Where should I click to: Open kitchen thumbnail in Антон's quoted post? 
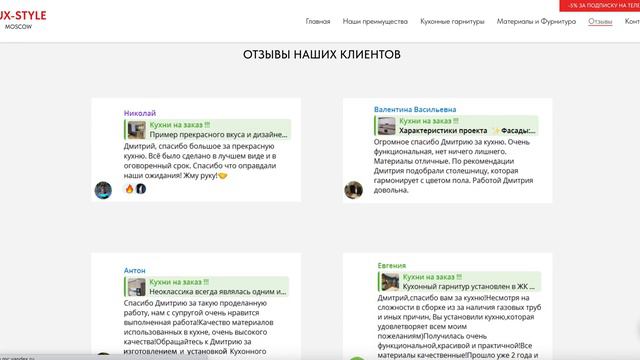click(x=137, y=287)
